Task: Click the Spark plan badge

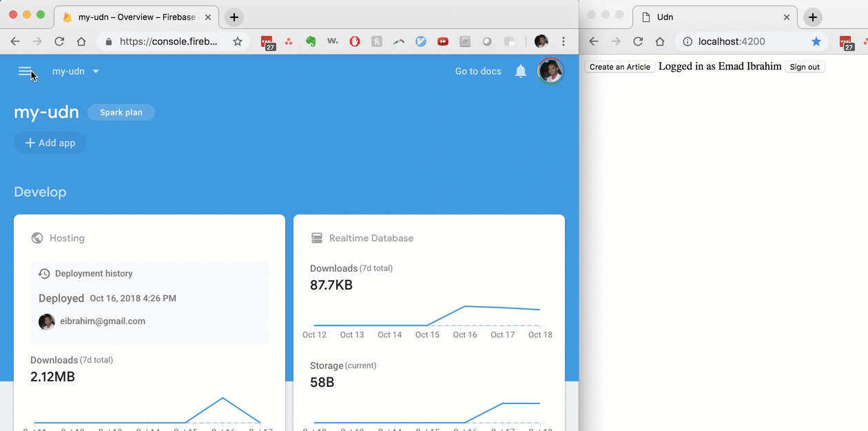Action: pyautogui.click(x=121, y=112)
